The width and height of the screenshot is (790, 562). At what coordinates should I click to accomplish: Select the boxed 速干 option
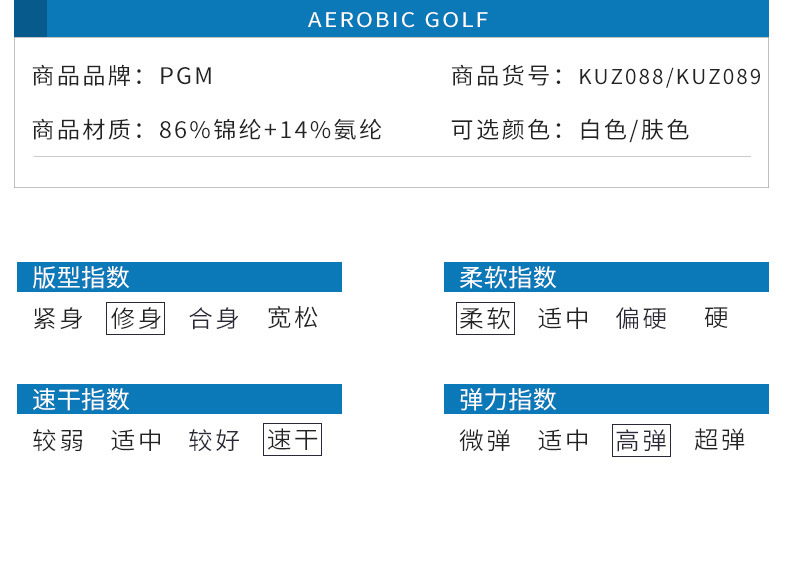(x=292, y=440)
